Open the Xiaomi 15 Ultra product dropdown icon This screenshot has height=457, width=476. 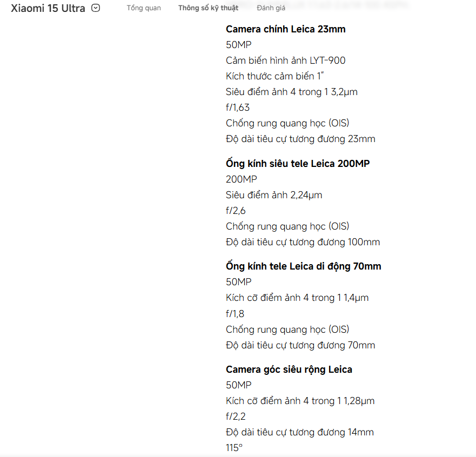tap(96, 8)
